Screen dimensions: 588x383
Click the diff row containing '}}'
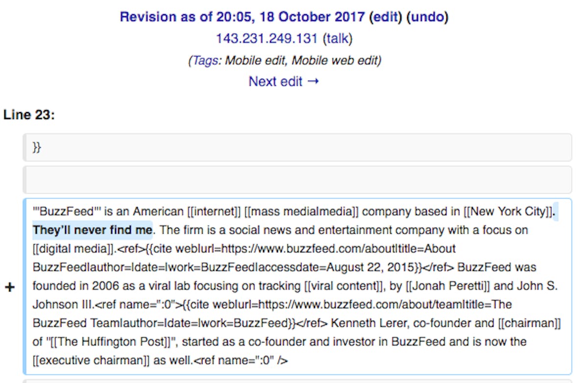pos(297,147)
